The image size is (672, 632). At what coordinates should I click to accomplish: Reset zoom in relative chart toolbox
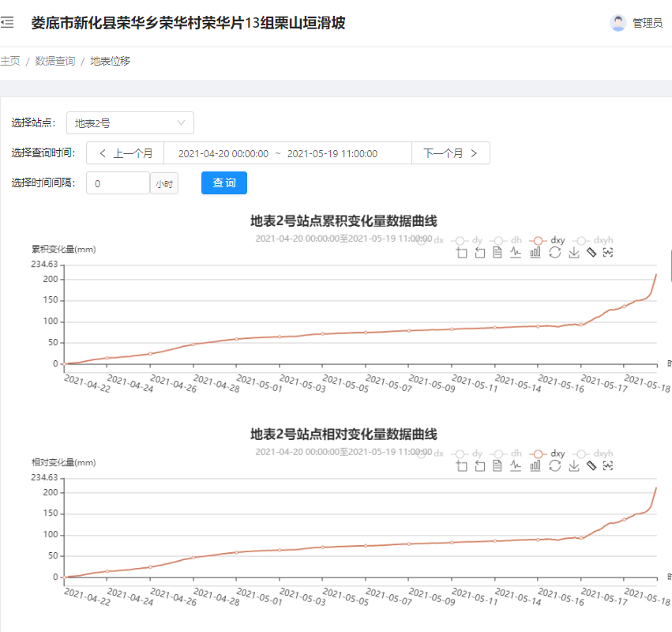[480, 465]
